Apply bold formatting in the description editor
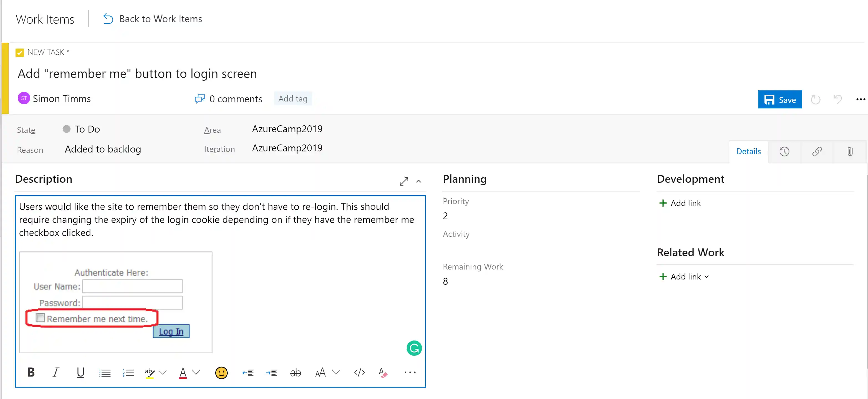Viewport: 868px width, 399px height. point(31,372)
